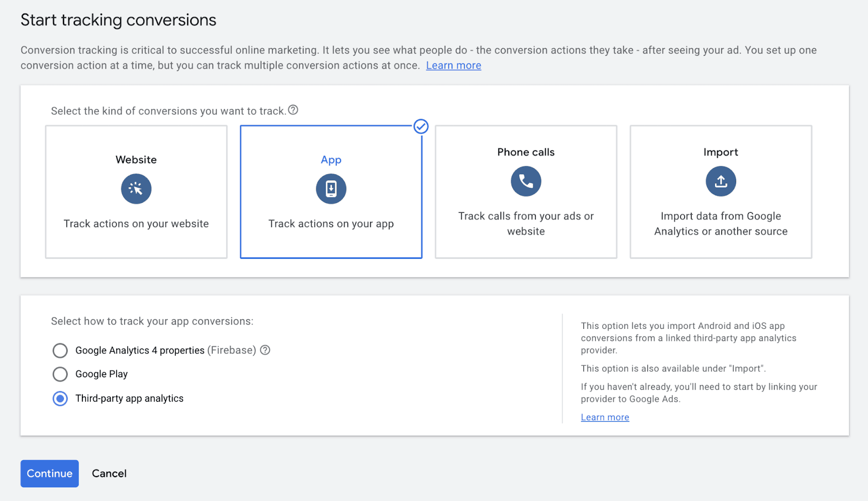The image size is (868, 501).
Task: Open Learn more link in third-party description
Action: (605, 417)
